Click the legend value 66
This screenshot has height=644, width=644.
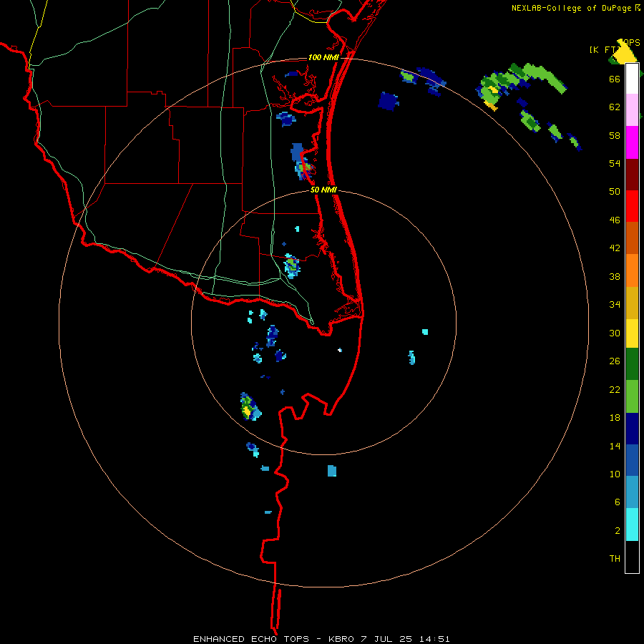coord(615,79)
